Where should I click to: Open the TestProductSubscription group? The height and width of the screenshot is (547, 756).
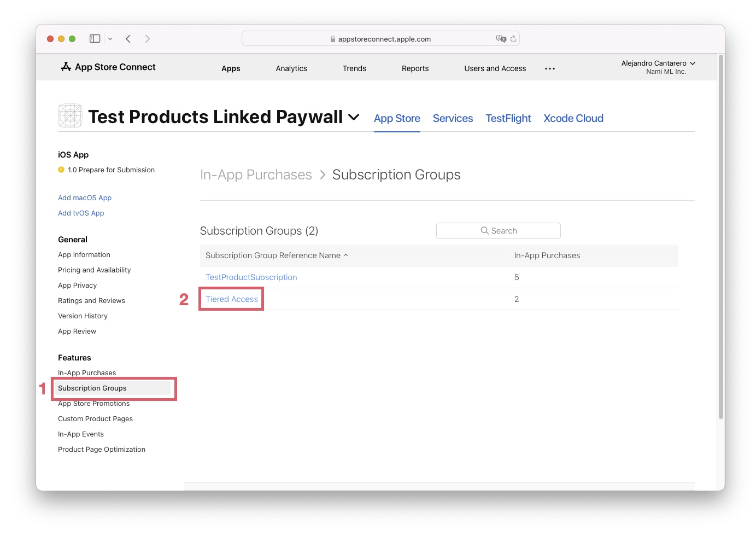click(x=251, y=277)
